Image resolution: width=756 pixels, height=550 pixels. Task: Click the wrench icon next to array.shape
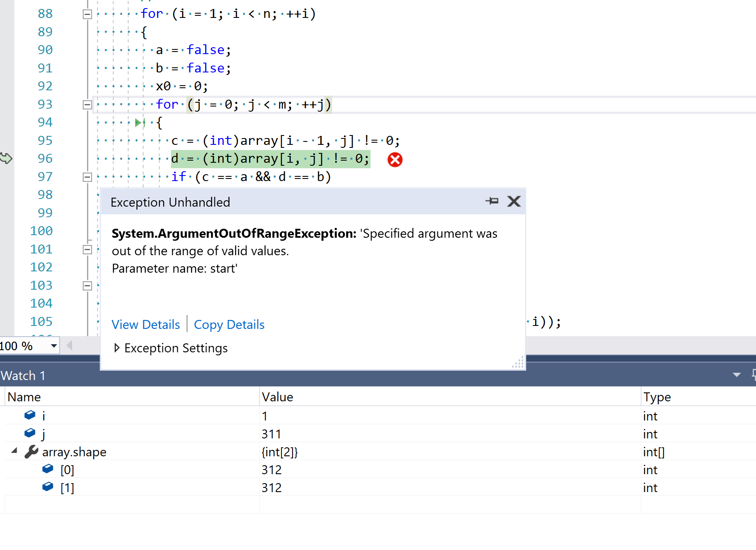click(x=31, y=452)
